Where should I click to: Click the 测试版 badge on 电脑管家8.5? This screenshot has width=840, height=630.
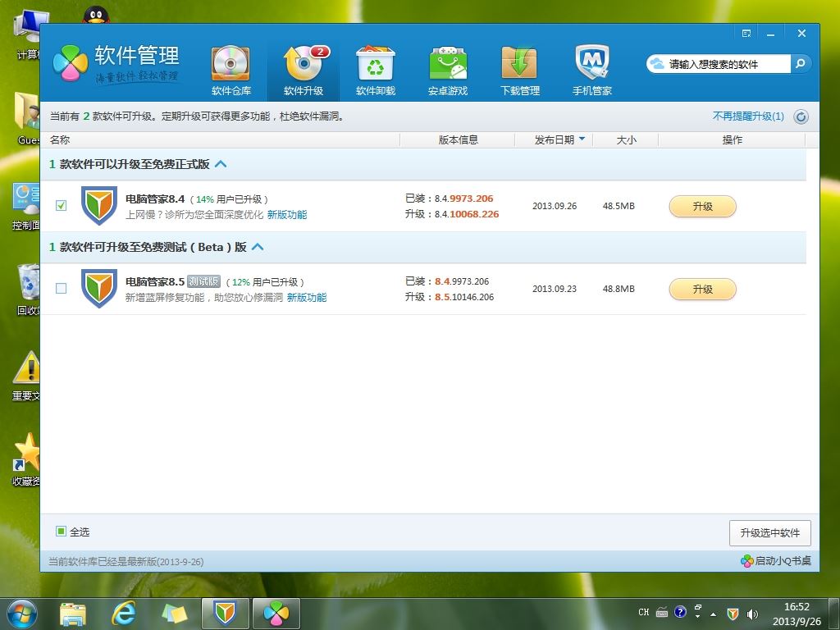tap(203, 281)
